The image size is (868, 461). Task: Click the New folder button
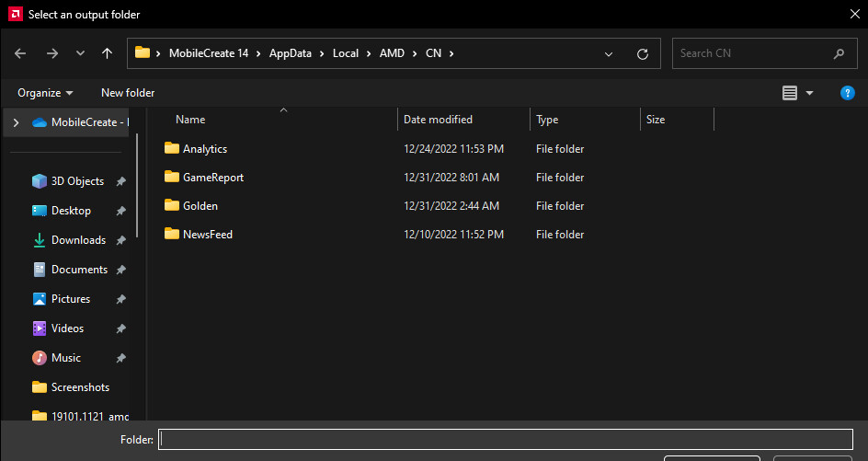(x=128, y=93)
